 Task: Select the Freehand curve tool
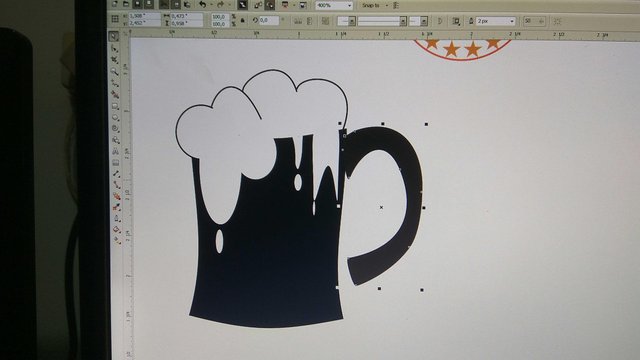pos(115,83)
